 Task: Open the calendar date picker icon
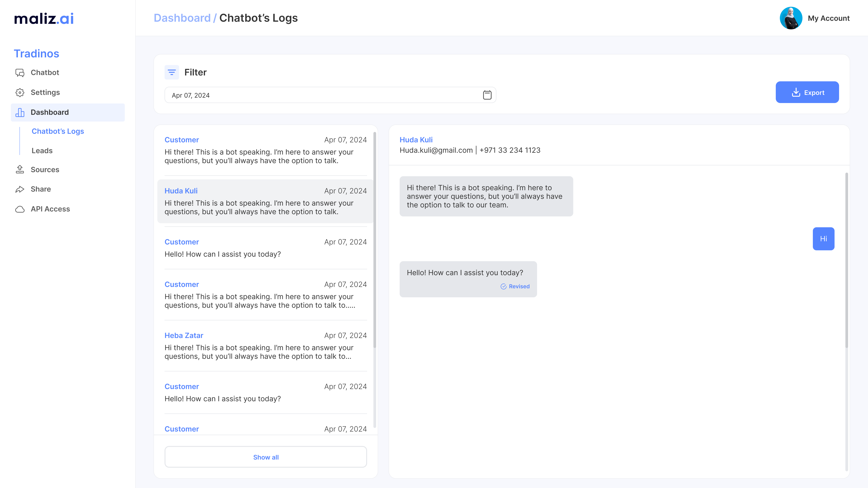[x=487, y=95]
